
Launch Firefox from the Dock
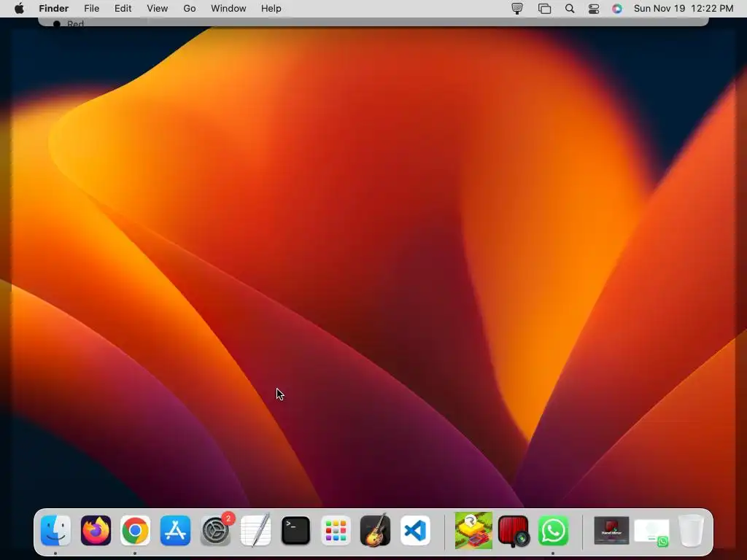point(96,530)
